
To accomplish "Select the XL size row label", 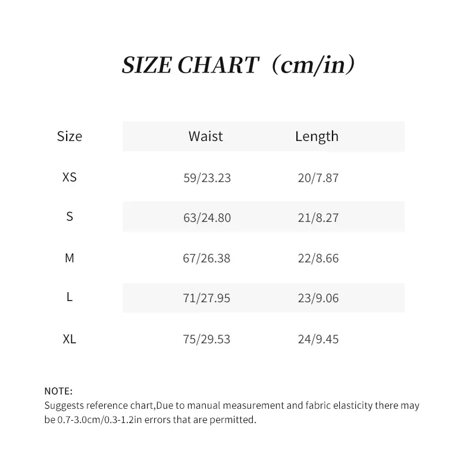I will 70,339.
